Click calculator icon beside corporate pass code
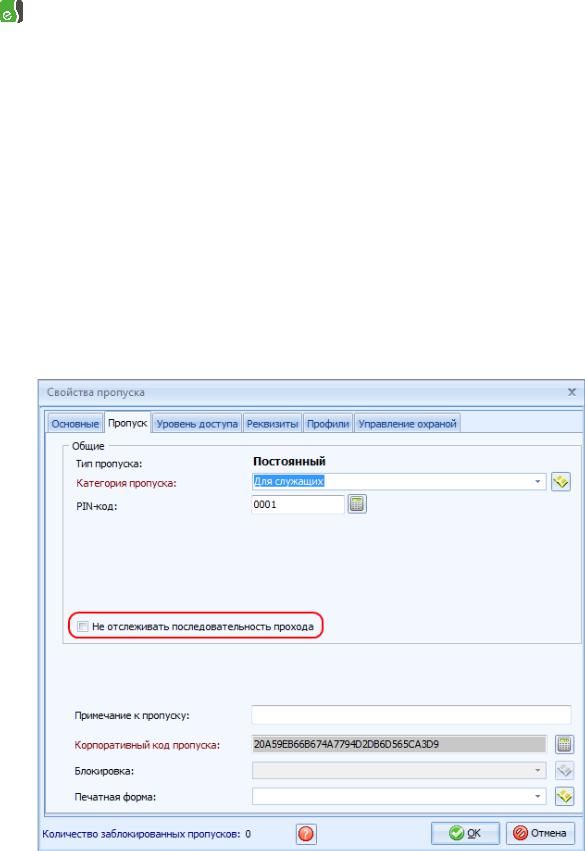Viewport: 585px width, 851px height. pyautogui.click(x=564, y=744)
